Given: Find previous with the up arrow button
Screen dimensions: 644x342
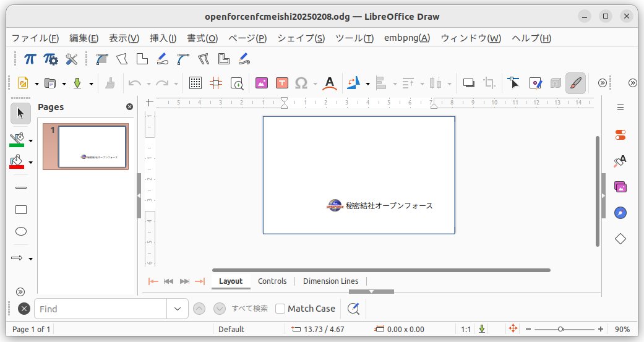Looking at the screenshot, I should pyautogui.click(x=199, y=309).
